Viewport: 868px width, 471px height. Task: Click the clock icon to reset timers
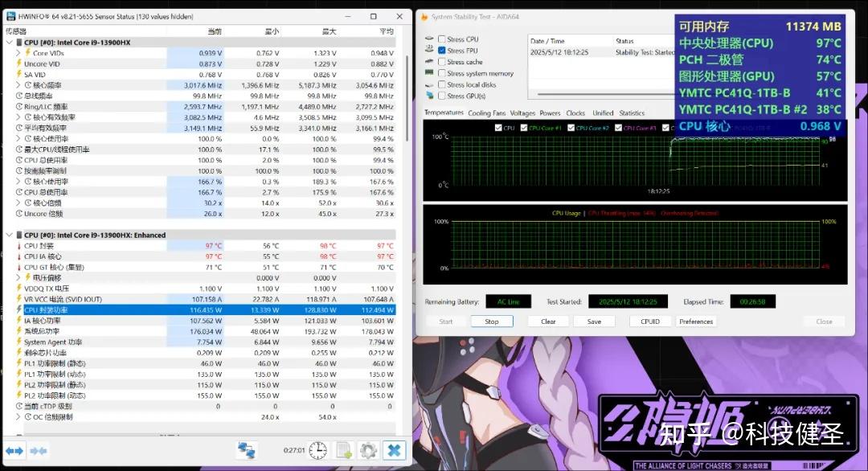317,452
